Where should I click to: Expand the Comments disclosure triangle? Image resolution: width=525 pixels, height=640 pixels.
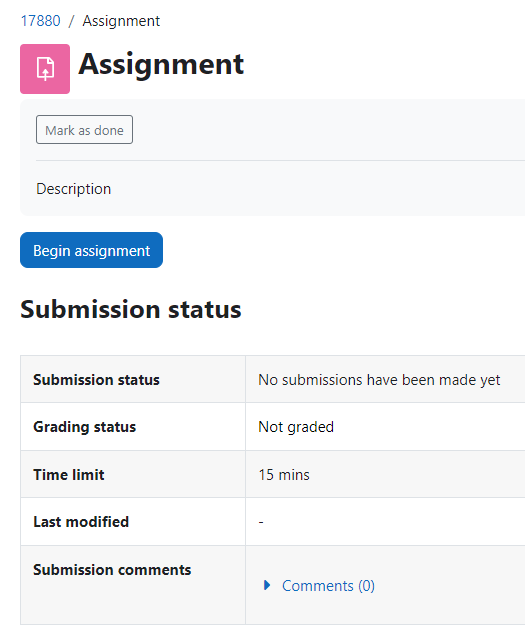point(267,585)
